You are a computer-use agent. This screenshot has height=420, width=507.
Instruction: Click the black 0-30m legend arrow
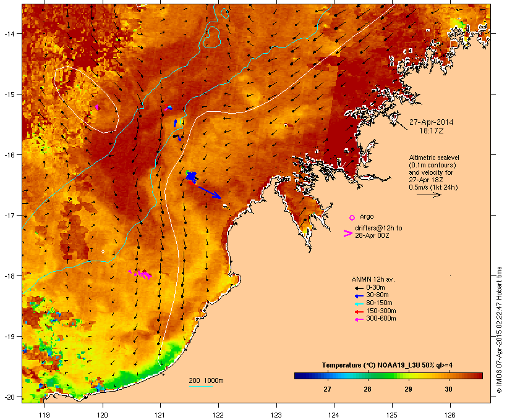(x=359, y=288)
